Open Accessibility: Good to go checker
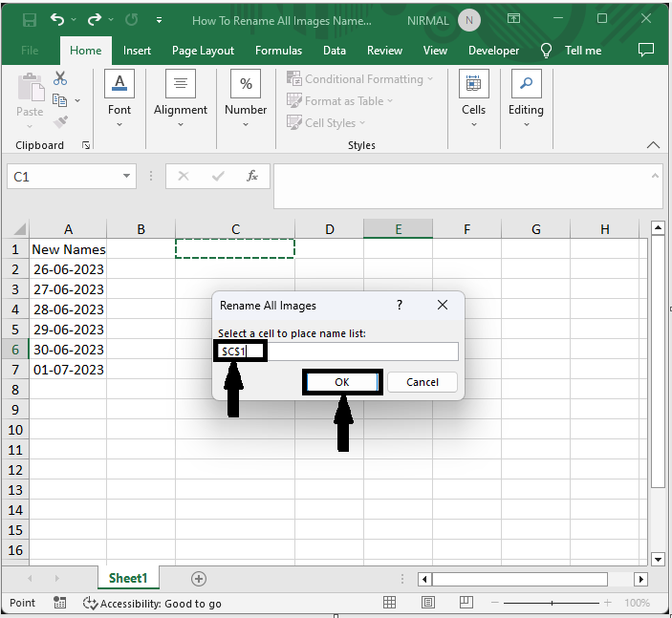 (x=152, y=603)
